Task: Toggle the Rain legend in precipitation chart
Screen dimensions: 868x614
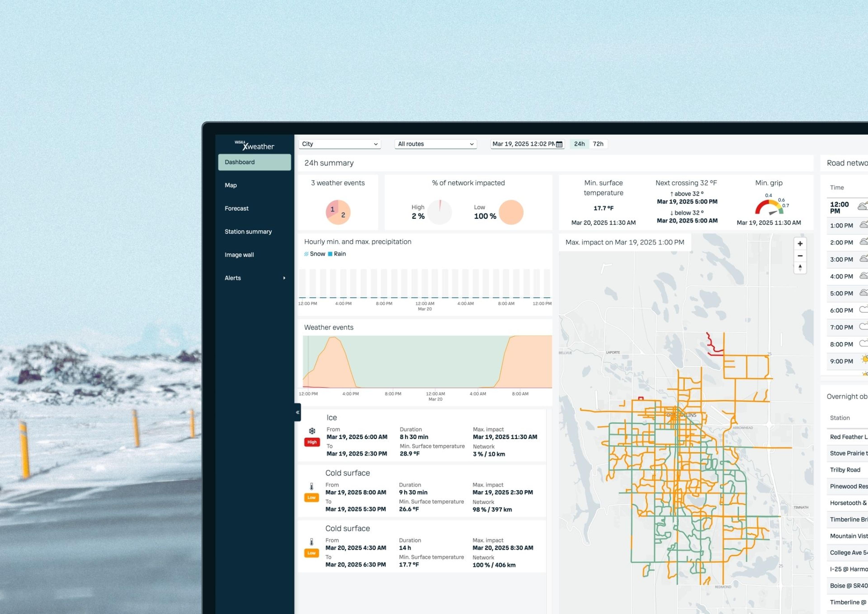Action: (337, 254)
